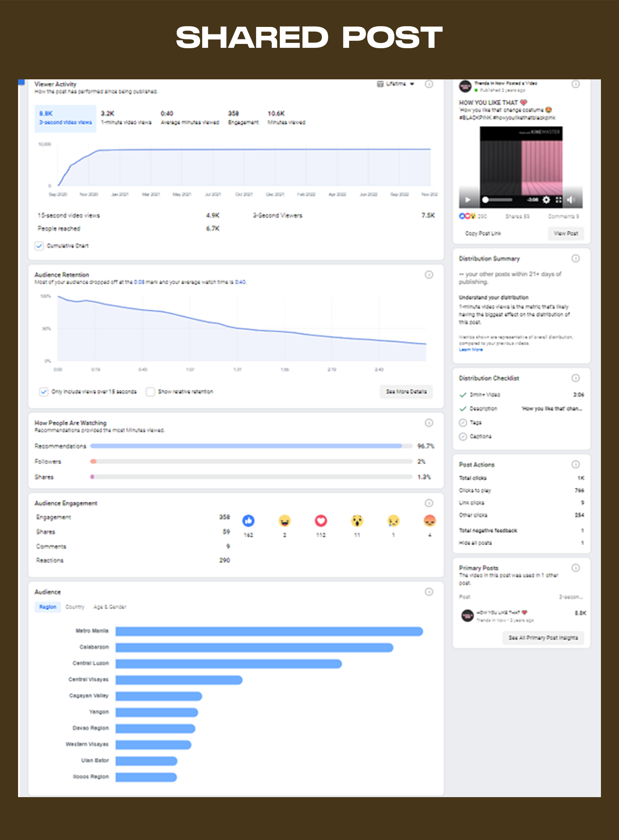This screenshot has width=619, height=840.
Task: Click the Learn More link
Action: pos(471,350)
